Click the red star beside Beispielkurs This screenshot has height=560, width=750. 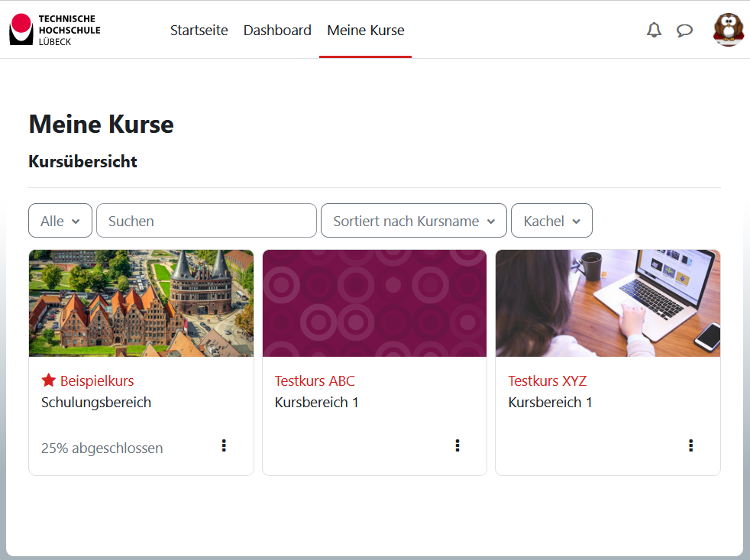[x=48, y=380]
